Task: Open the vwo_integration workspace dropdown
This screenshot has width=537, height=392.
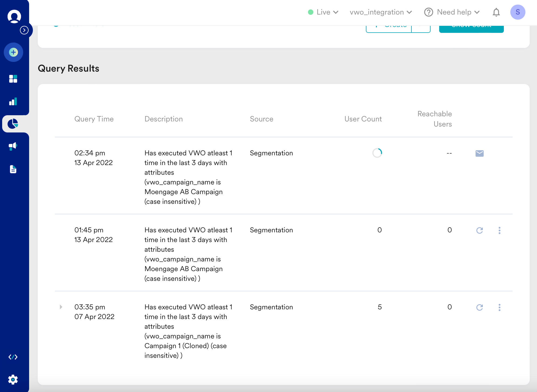Action: coord(381,12)
